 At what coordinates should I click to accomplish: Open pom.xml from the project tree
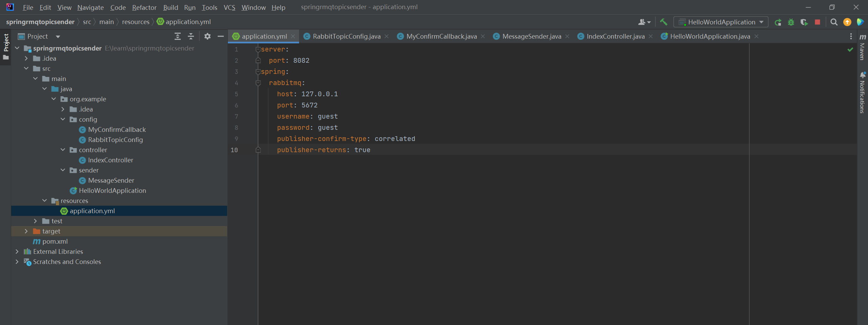click(55, 241)
